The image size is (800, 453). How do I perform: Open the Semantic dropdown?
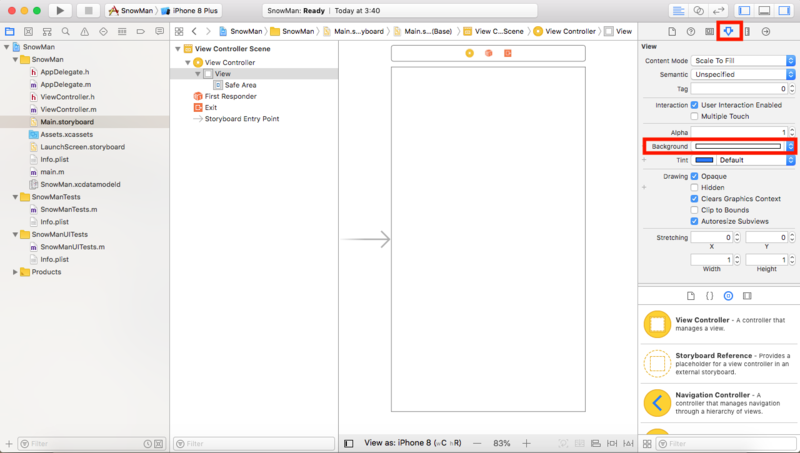coord(743,74)
